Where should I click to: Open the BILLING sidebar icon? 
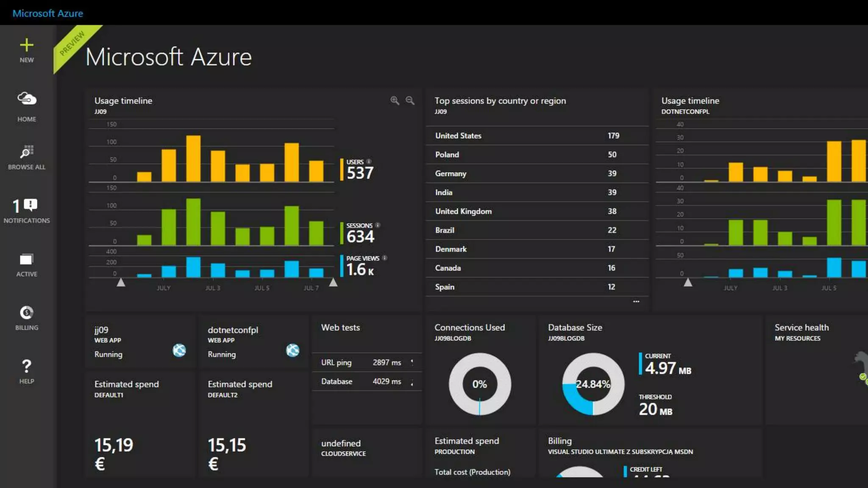click(26, 313)
